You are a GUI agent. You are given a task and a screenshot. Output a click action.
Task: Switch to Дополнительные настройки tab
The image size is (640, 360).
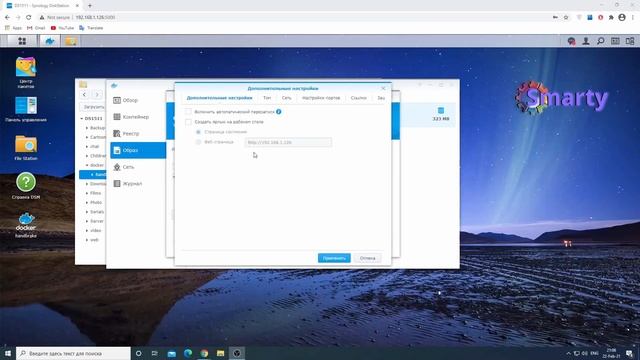coord(219,98)
